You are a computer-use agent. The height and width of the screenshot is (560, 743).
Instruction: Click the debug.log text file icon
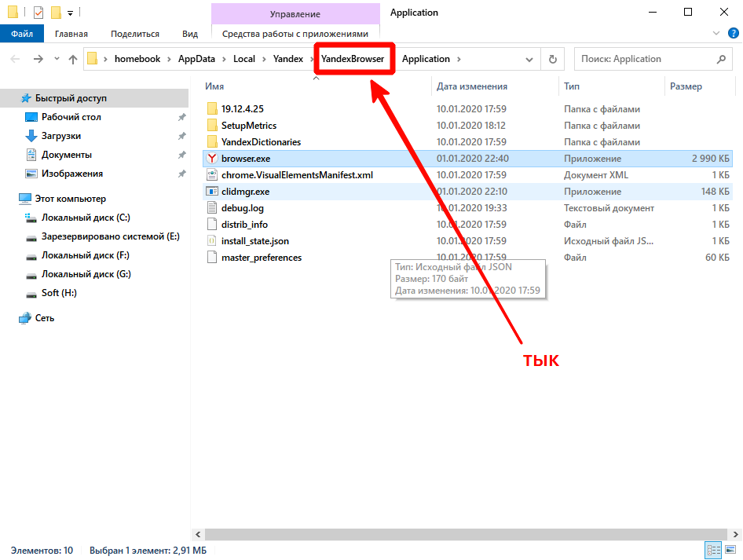[212, 208]
